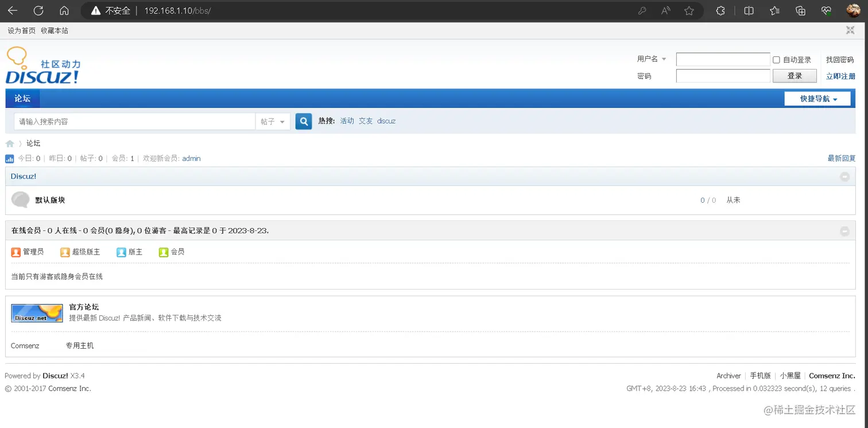Open 帖子 search type dropdown
Viewport: 868px width, 428px height.
273,121
